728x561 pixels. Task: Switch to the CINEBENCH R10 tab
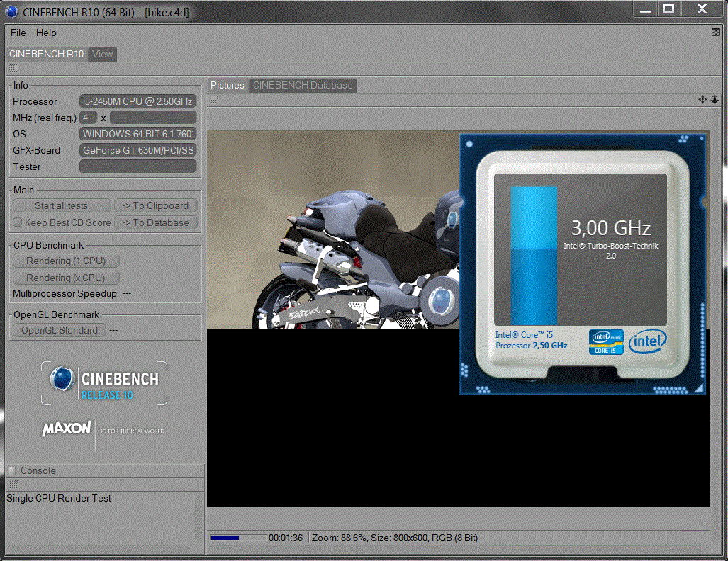click(46, 54)
